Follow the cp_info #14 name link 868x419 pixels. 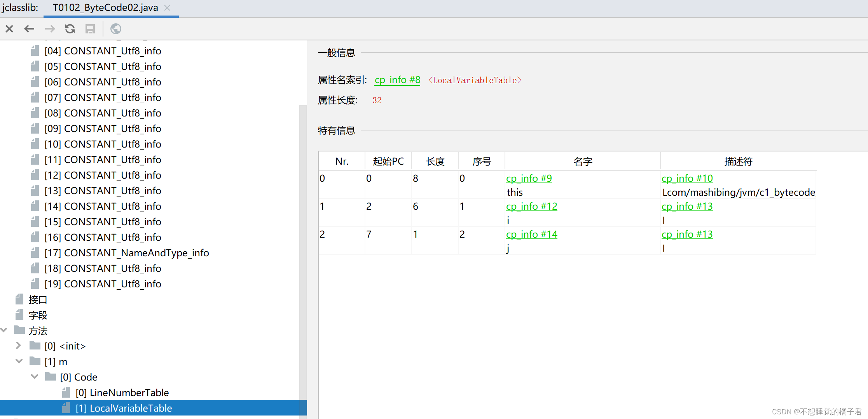pyautogui.click(x=532, y=234)
